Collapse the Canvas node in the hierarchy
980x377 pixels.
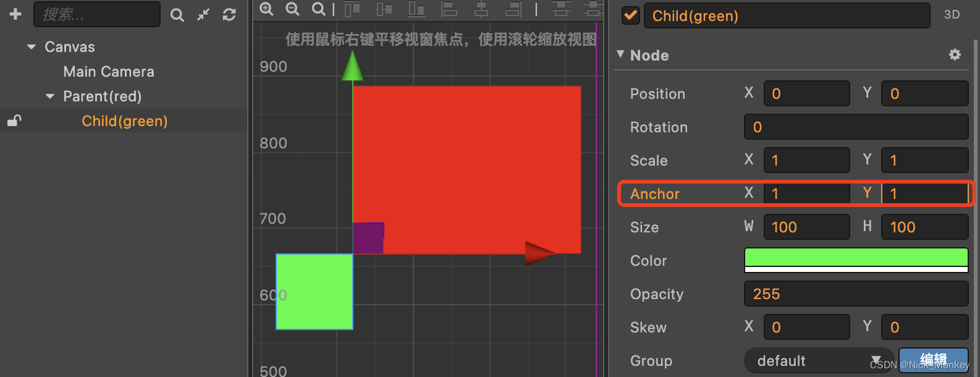click(32, 46)
